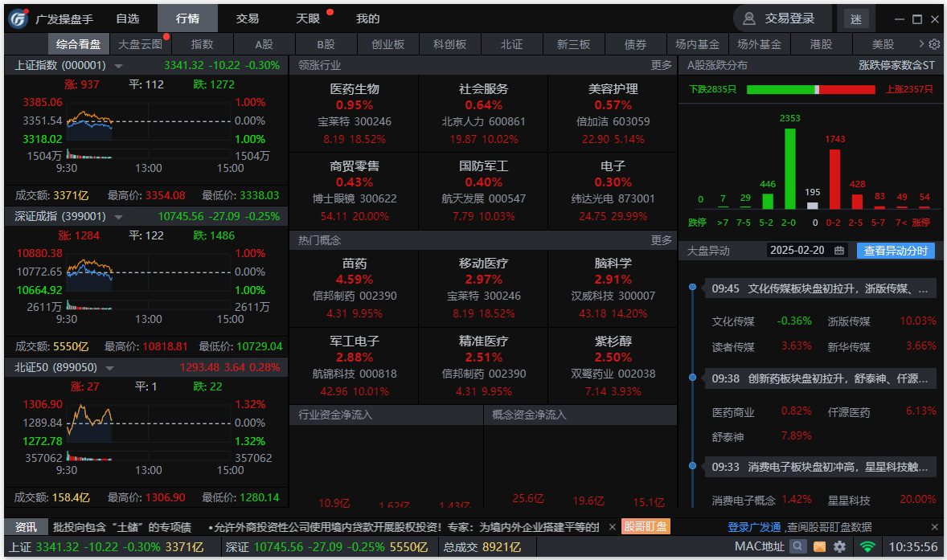947x560 pixels.
Task: Open the 交易 menu
Action: [x=248, y=18]
